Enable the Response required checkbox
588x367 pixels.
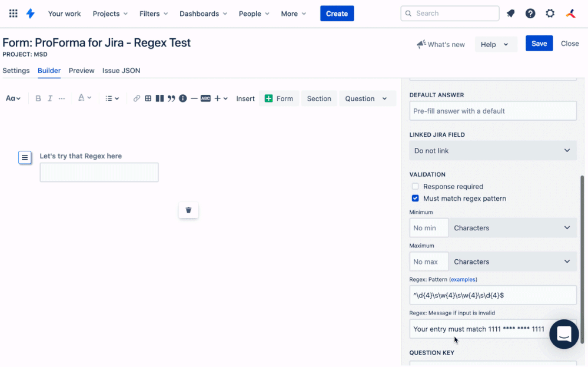(x=415, y=186)
